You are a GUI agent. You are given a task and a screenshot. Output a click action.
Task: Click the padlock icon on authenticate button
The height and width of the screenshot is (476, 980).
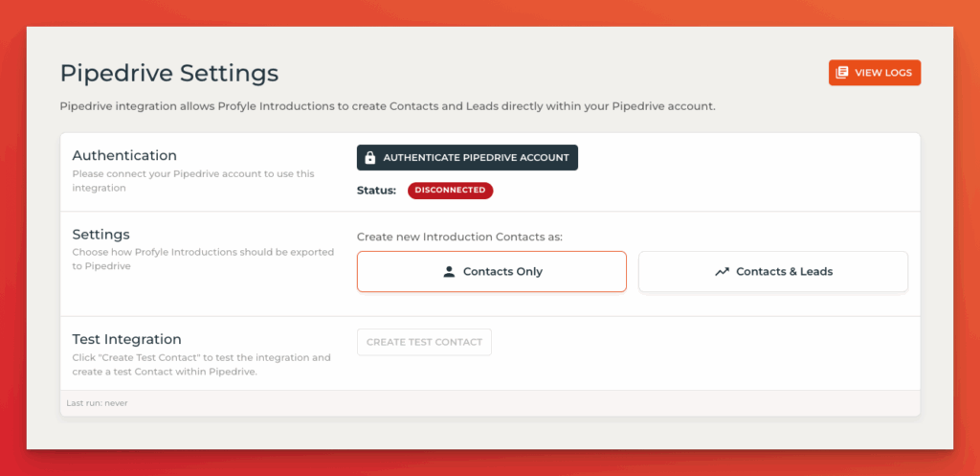click(x=369, y=158)
